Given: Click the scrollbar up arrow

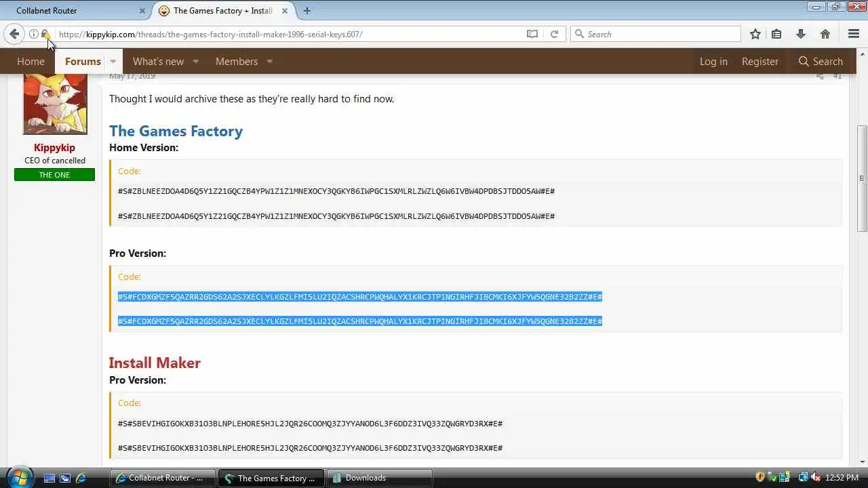Looking at the screenshot, I should 862,55.
